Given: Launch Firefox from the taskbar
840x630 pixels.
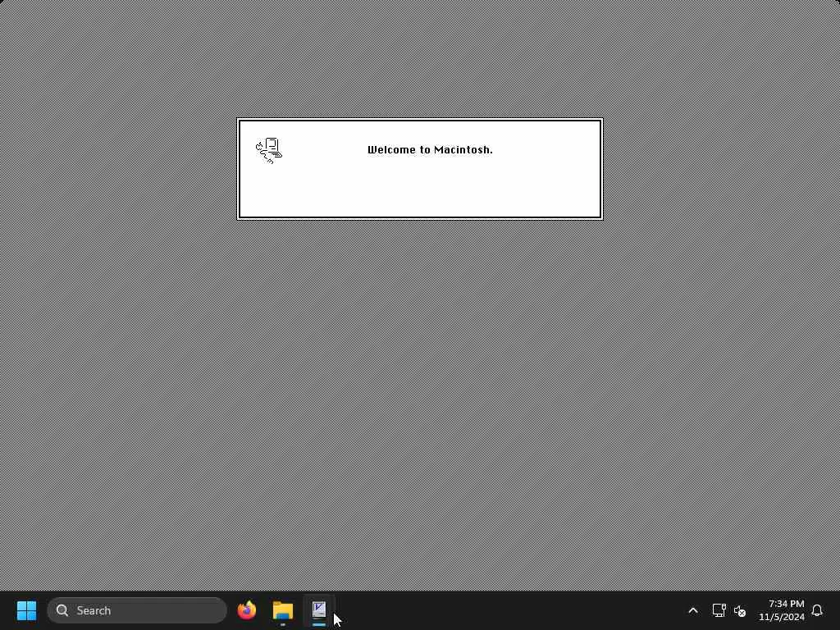Looking at the screenshot, I should 247,610.
